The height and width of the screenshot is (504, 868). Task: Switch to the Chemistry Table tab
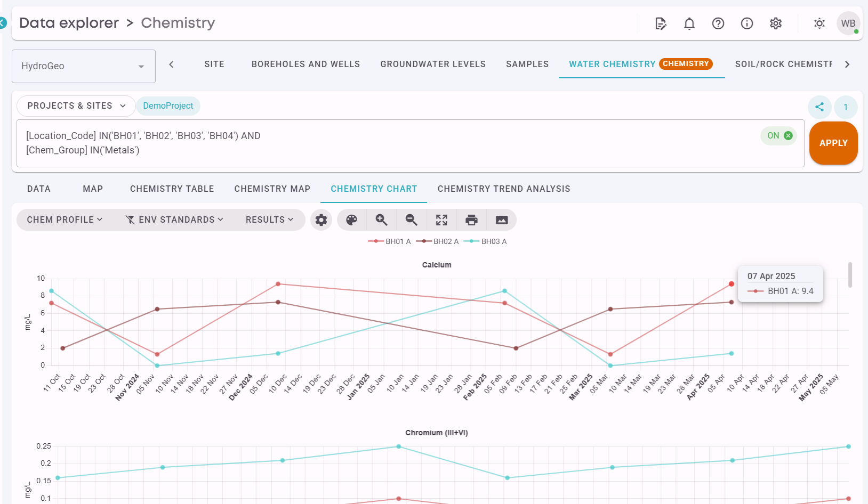tap(172, 189)
